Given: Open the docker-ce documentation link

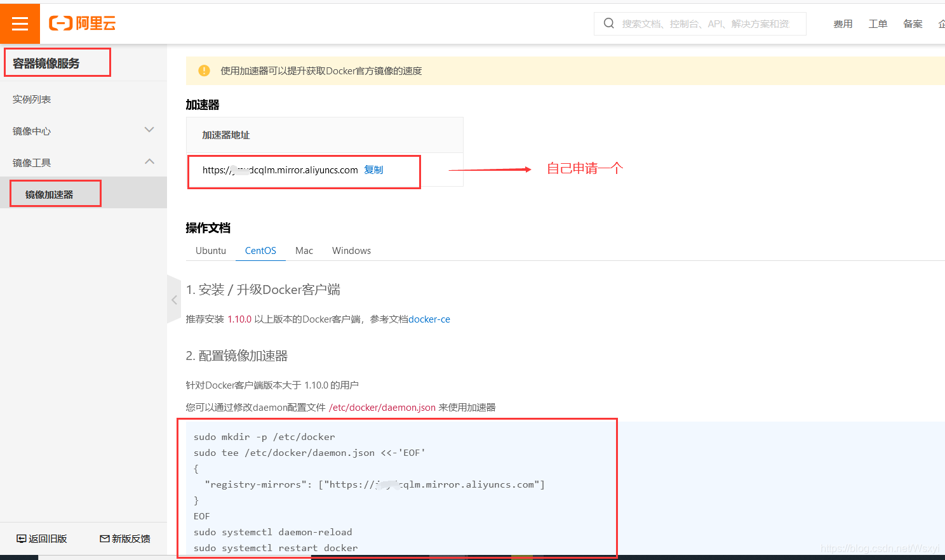Looking at the screenshot, I should pyautogui.click(x=429, y=319).
